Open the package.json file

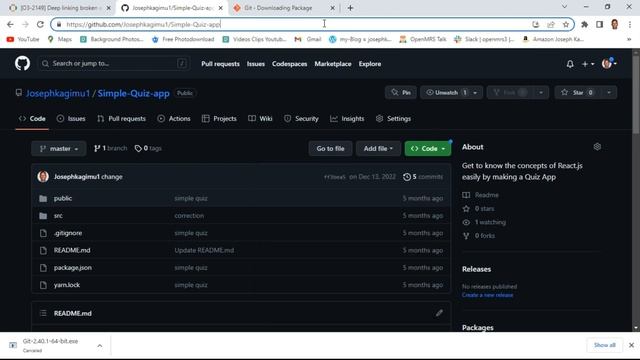click(x=73, y=268)
